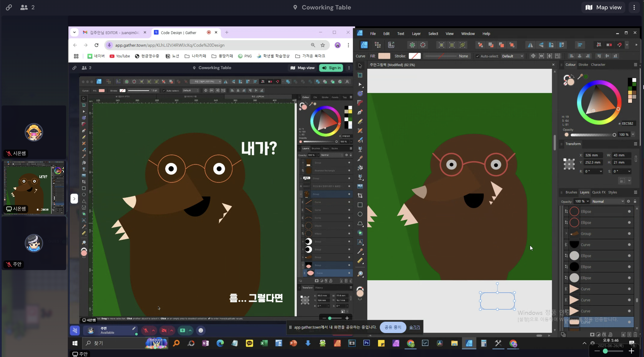Click the Fill colour swatch
This screenshot has height=357, width=644.
point(384,56)
